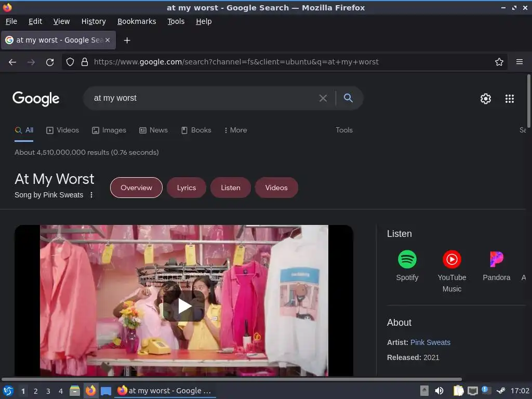Select the Videos chip under song title
The width and height of the screenshot is (532, 399).
(x=276, y=188)
